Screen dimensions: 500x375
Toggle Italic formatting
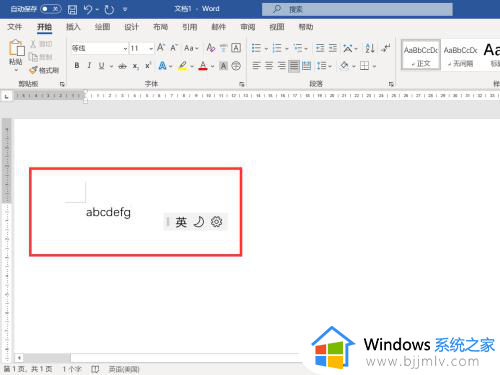(x=89, y=66)
